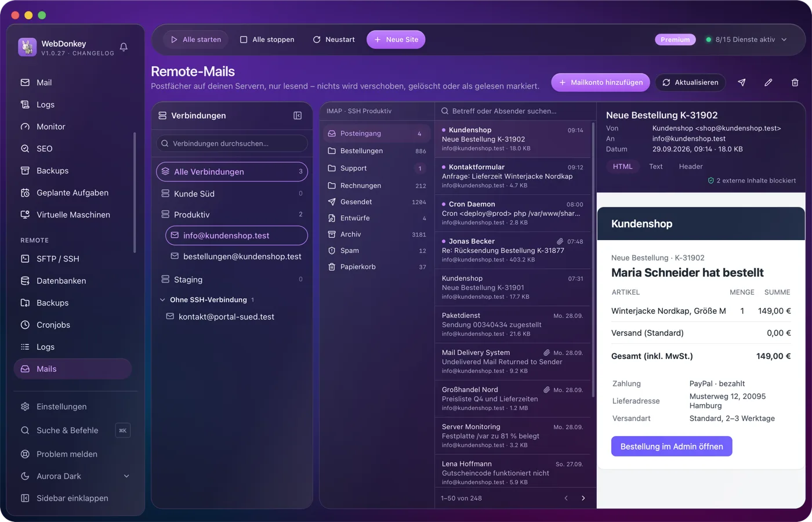Select the Kunde Süd connection
Viewport: 812px width, 522px height.
click(x=232, y=194)
